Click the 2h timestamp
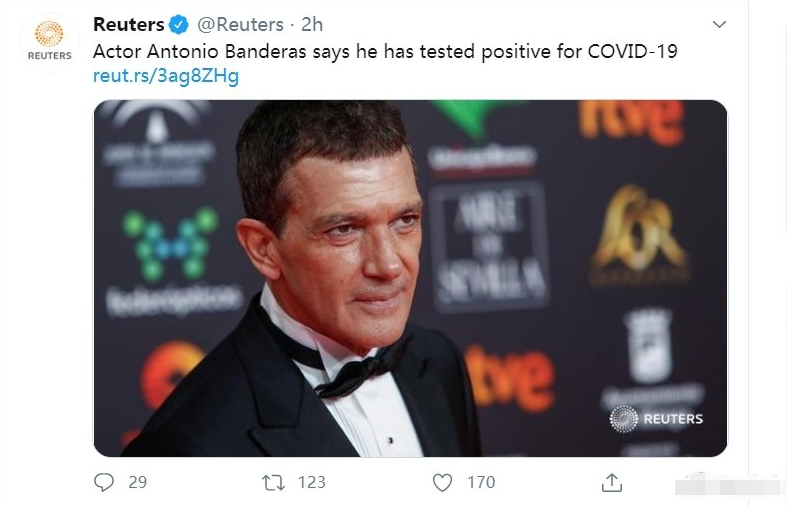 [312, 24]
